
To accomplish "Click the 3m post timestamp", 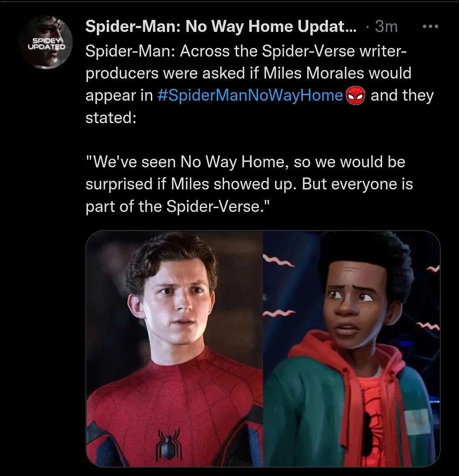I will [x=386, y=26].
